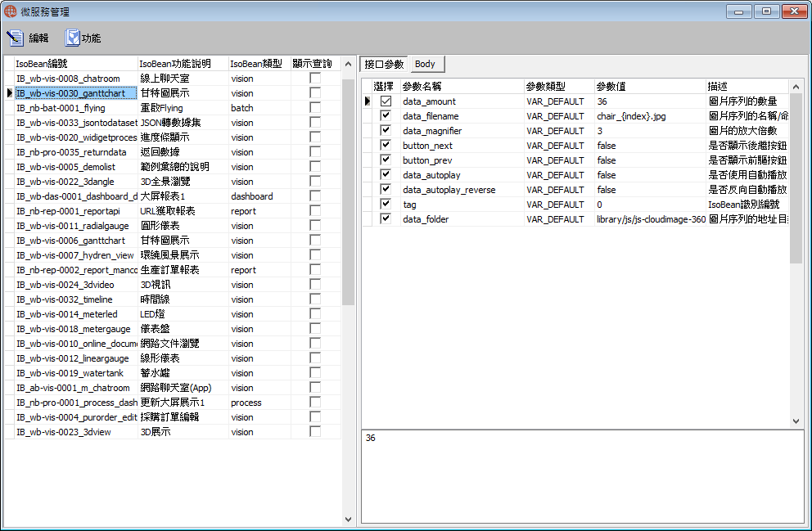
Task: Toggle the tag parameter checkbox
Action: pyautogui.click(x=386, y=205)
